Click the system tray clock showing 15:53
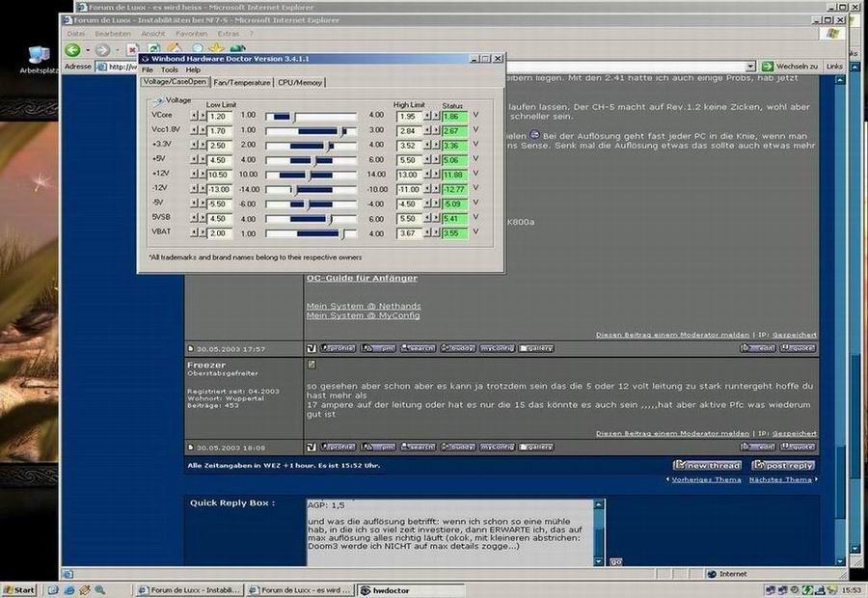This screenshot has width=868, height=598. [851, 591]
